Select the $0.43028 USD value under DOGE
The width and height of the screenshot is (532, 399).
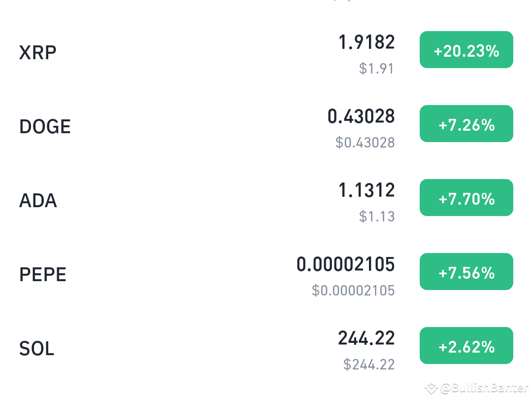pyautogui.click(x=365, y=143)
